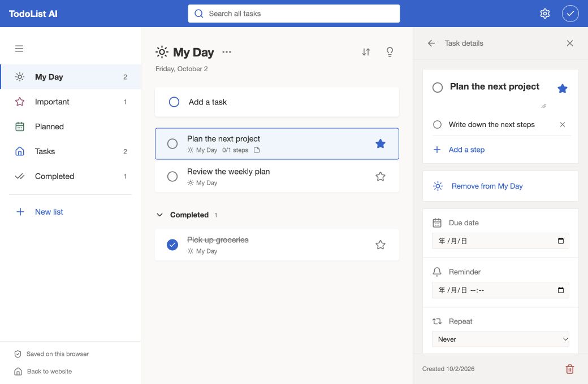Click the Created 10/2/2026 text

pyautogui.click(x=448, y=369)
